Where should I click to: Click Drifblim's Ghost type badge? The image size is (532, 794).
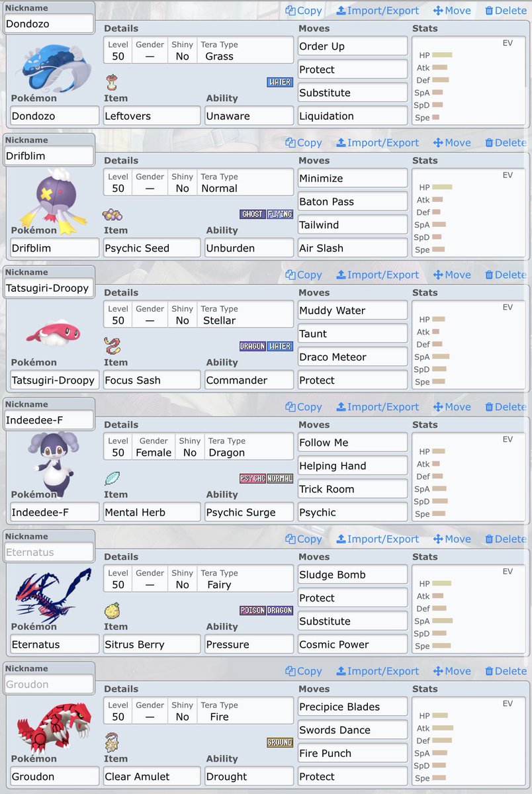tap(253, 214)
